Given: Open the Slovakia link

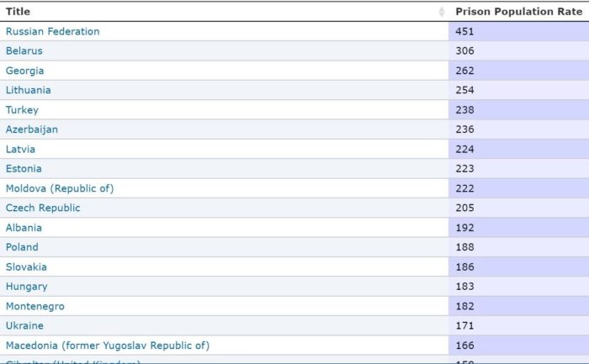Looking at the screenshot, I should pos(26,267).
